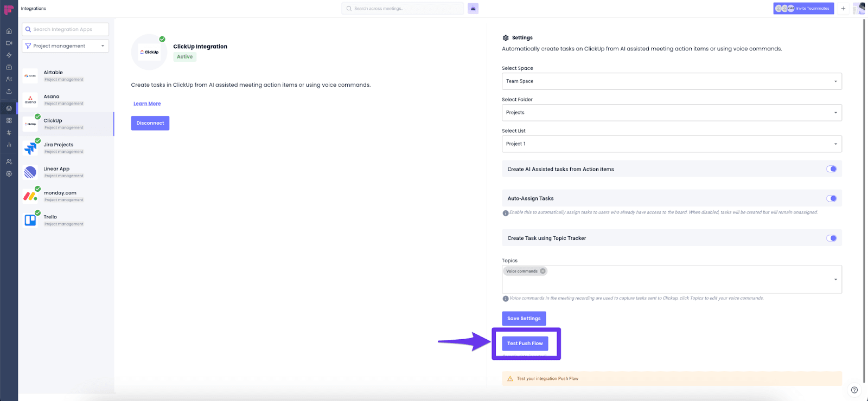
Task: Click the Asana logo in the integrations list
Action: pyautogui.click(x=30, y=100)
